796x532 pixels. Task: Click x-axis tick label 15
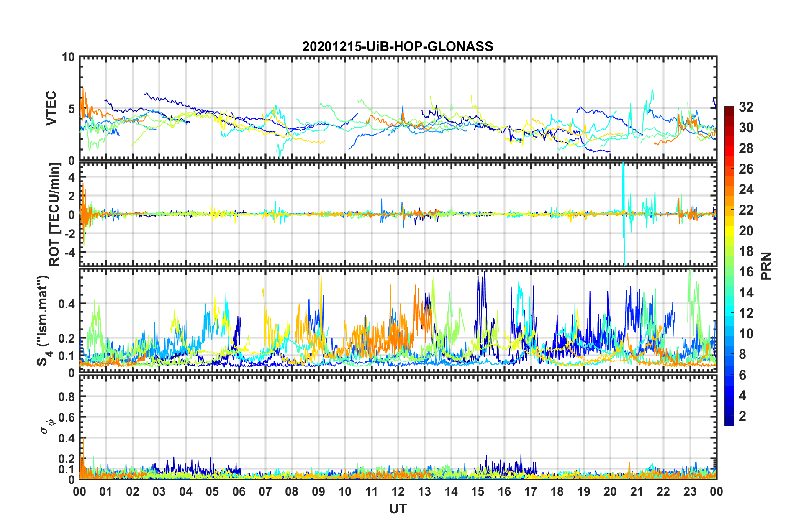[478, 491]
